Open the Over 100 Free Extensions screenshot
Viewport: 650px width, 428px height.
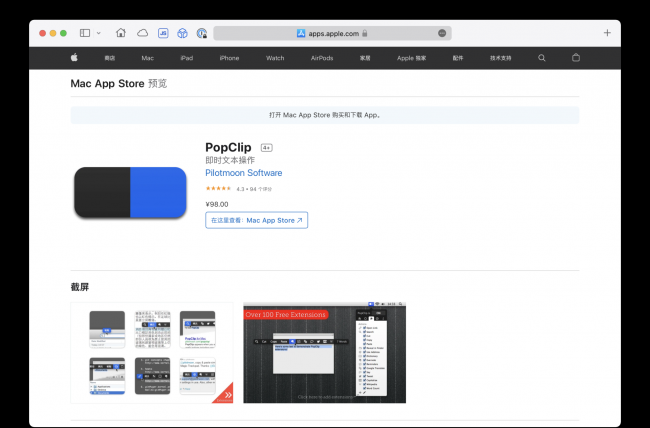click(x=325, y=353)
